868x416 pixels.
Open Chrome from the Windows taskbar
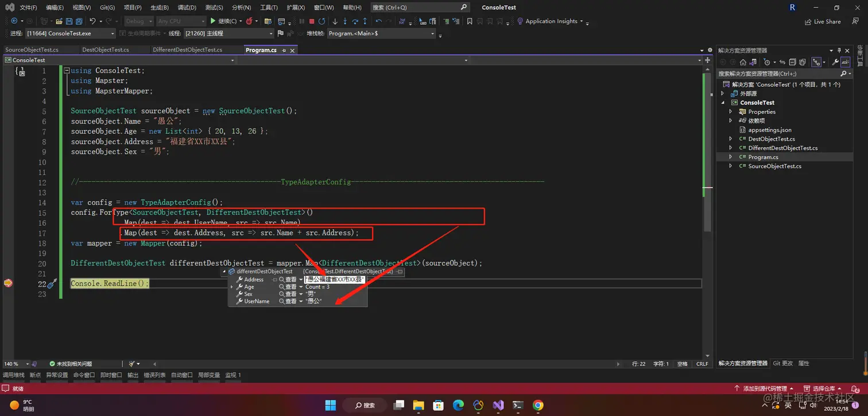pos(538,405)
